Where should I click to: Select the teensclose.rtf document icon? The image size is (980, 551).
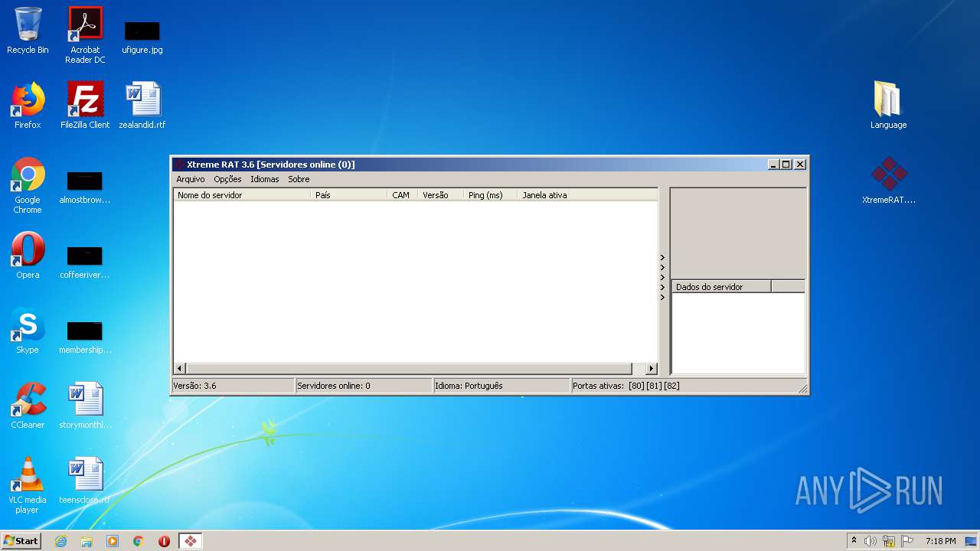point(85,481)
